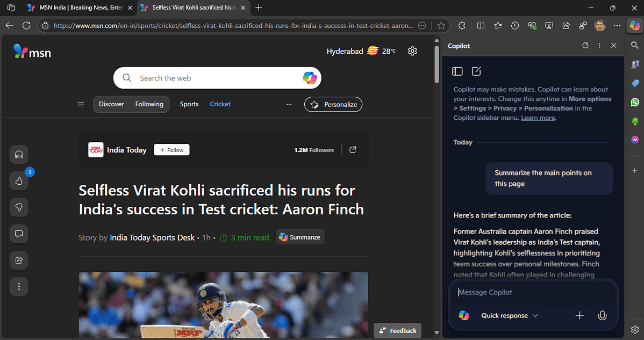
Task: Click the Summarize button
Action: 300,237
